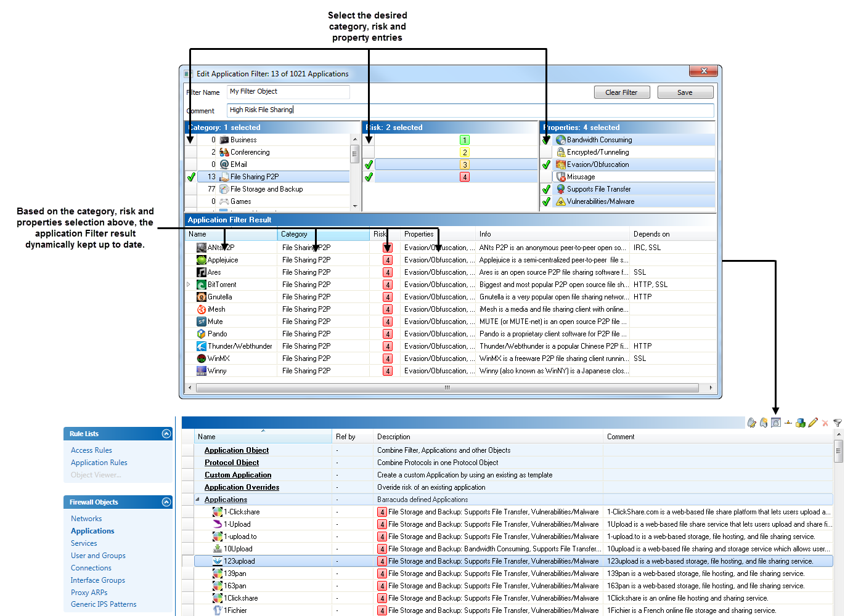Click the Mute application icon
This screenshot has width=853, height=616.
[x=202, y=322]
